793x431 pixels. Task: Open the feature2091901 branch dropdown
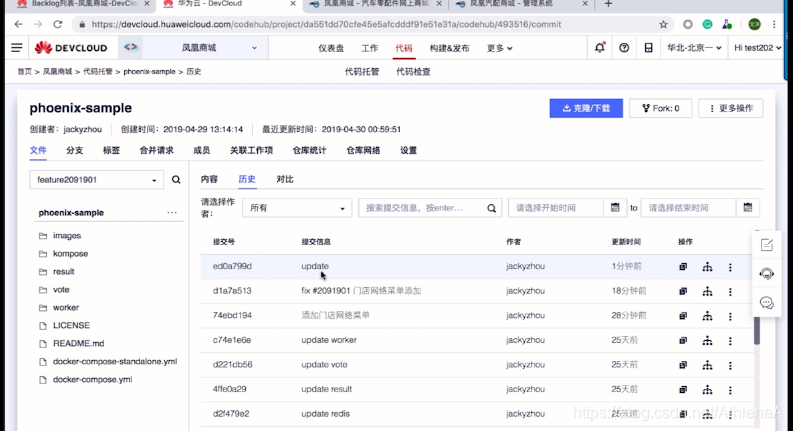pyautogui.click(x=97, y=180)
